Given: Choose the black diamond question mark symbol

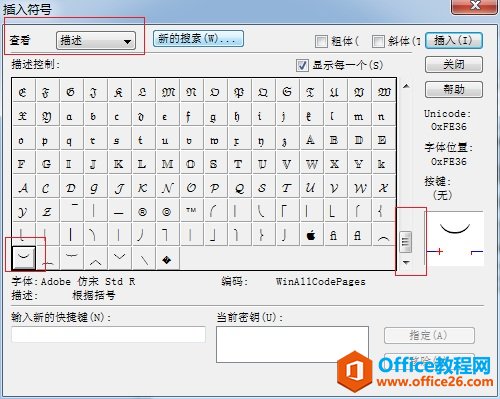Looking at the screenshot, I should pyautogui.click(x=166, y=259).
